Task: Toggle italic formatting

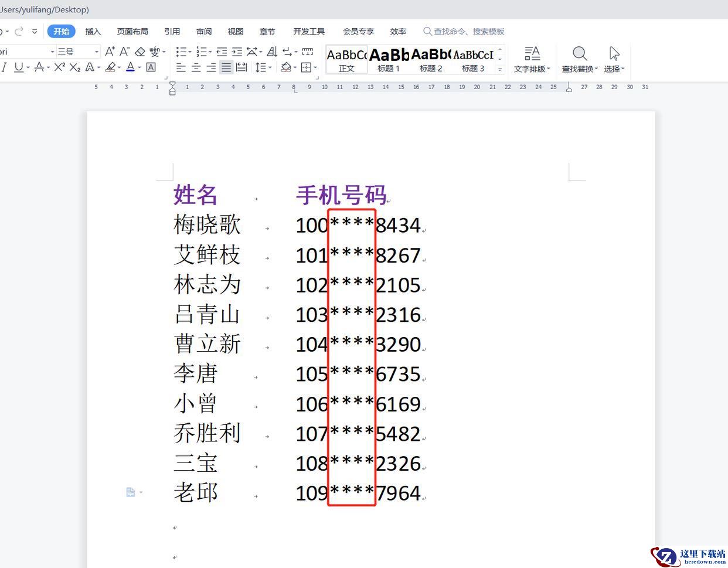Action: pyautogui.click(x=4, y=67)
